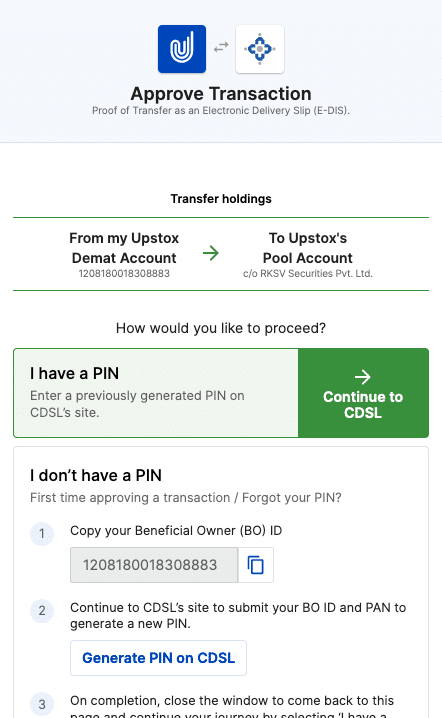This screenshot has width=442, height=718.
Task: Click step 2 number badge
Action: (x=42, y=610)
